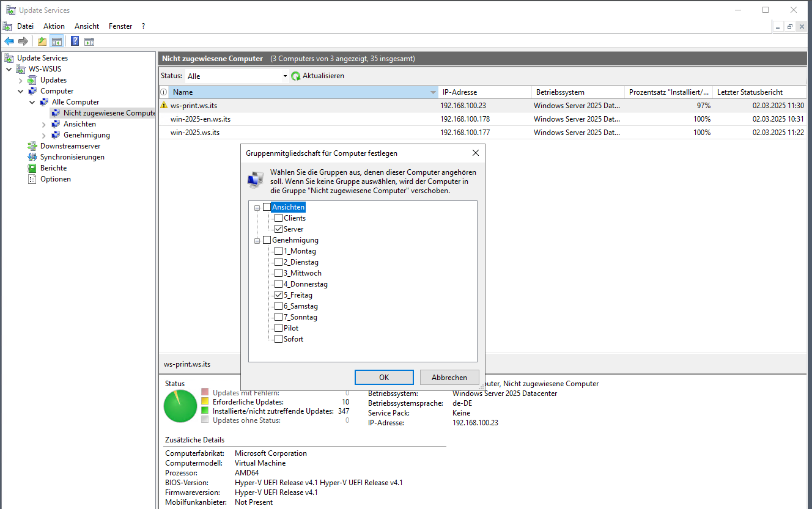The height and width of the screenshot is (509, 812).
Task: Toggle the Show/Hide action pane icon
Action: tap(89, 42)
